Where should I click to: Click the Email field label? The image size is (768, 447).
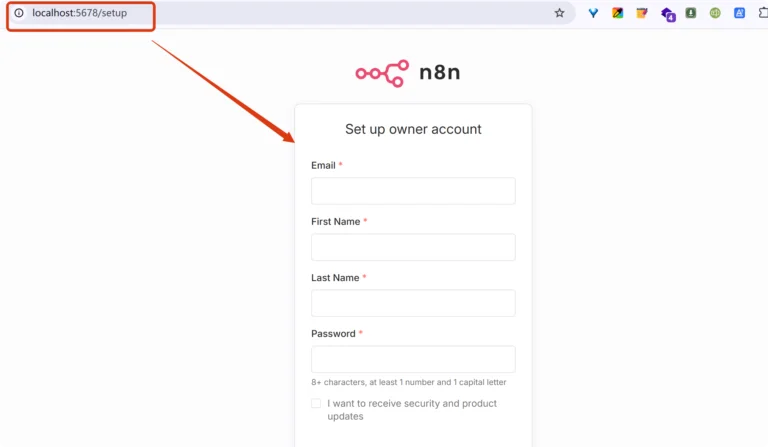tap(322, 165)
